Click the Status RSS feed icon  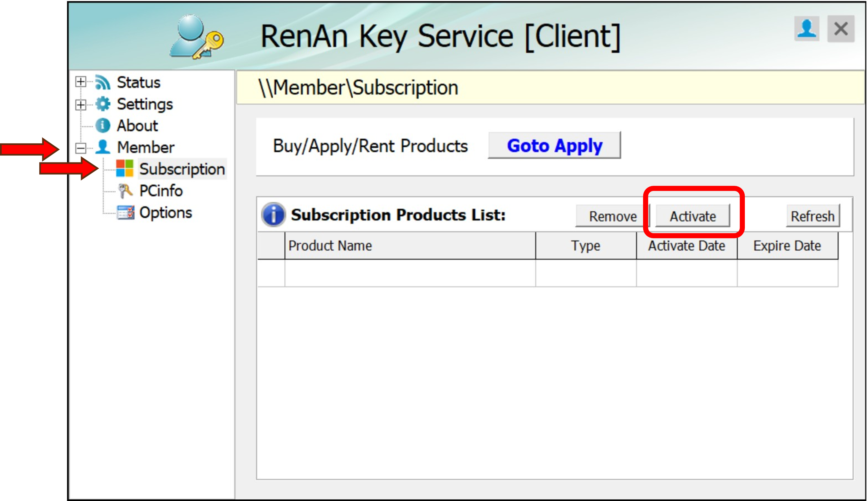(x=103, y=82)
